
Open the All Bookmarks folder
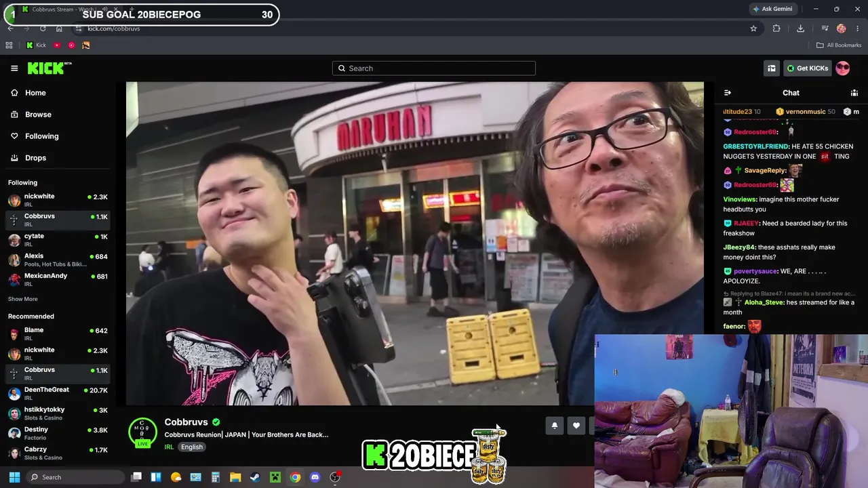[x=839, y=45]
